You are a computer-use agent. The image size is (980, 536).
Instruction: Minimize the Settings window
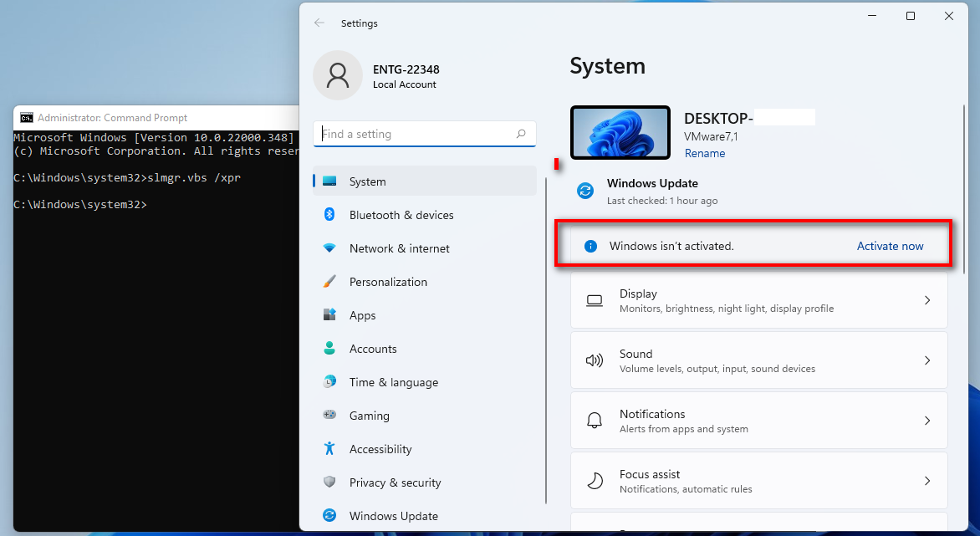point(872,16)
